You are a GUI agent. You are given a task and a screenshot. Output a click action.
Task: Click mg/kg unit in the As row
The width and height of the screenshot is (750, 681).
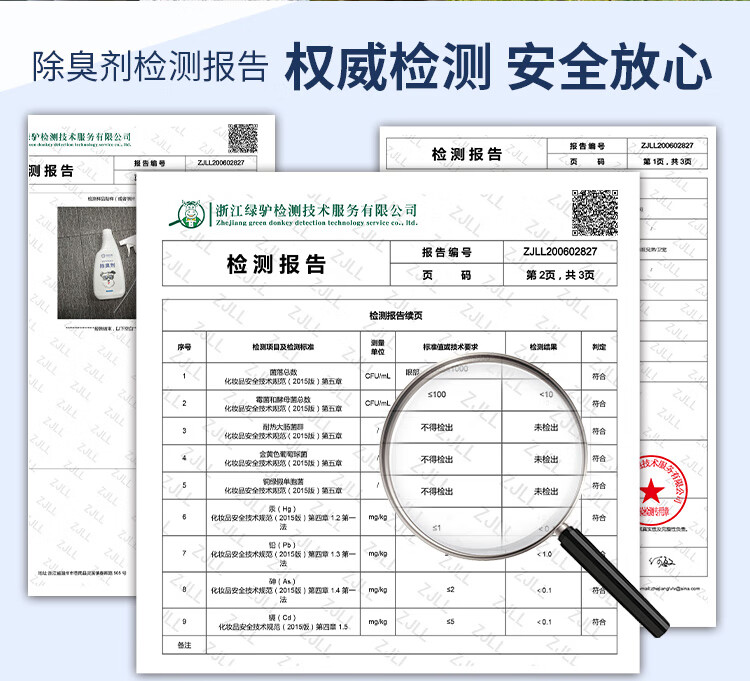click(x=377, y=590)
